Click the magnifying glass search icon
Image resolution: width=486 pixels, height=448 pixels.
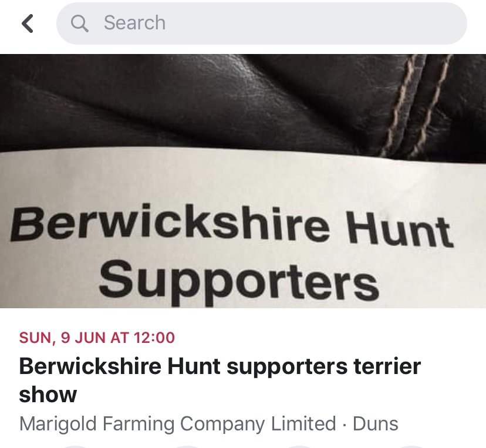click(80, 23)
